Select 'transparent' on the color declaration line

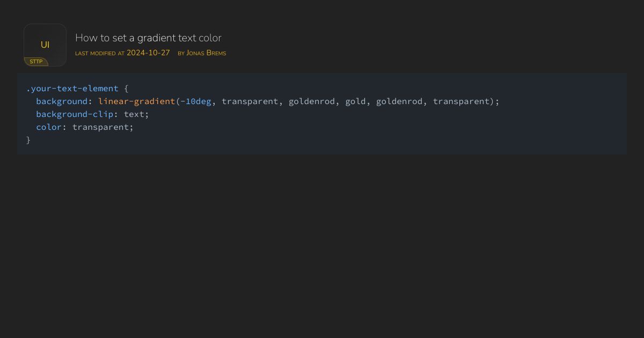[x=101, y=127]
